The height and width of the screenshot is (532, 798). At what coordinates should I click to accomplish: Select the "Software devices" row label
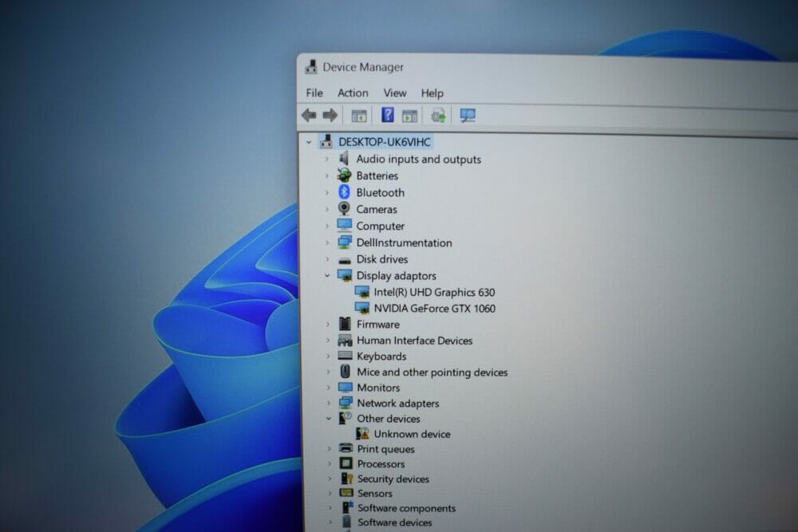pos(395,522)
